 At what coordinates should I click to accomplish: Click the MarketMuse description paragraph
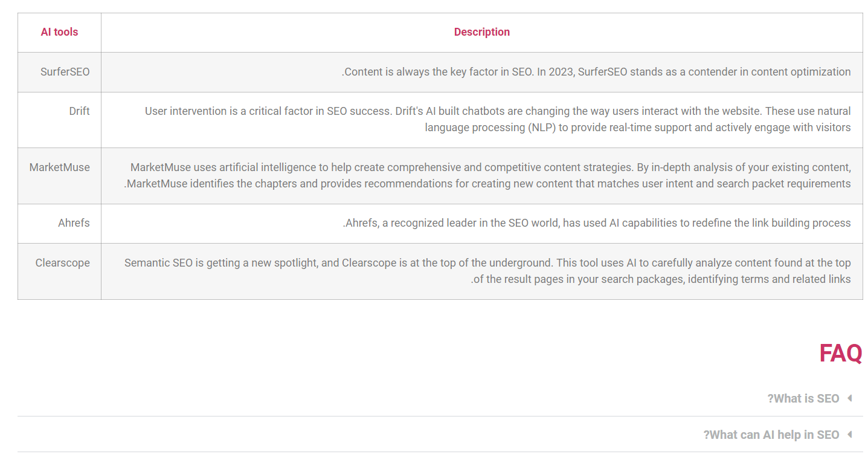(487, 175)
